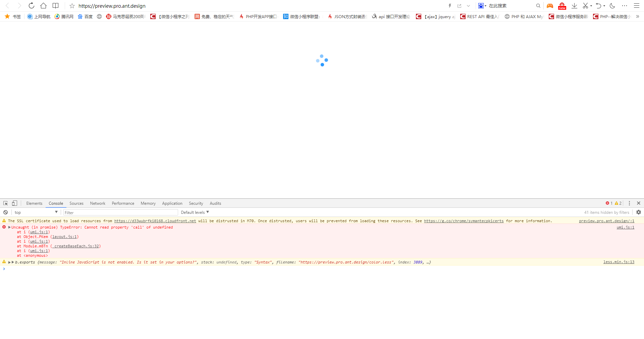Image resolution: width=644 pixels, height=339 pixels.
Task: Open the Sources tab
Action: coord(76,203)
